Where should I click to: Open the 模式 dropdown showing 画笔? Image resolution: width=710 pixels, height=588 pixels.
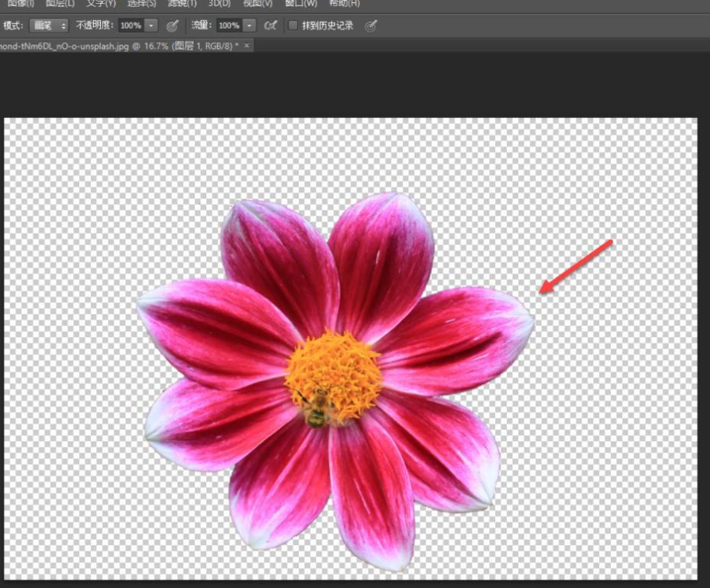tap(49, 26)
